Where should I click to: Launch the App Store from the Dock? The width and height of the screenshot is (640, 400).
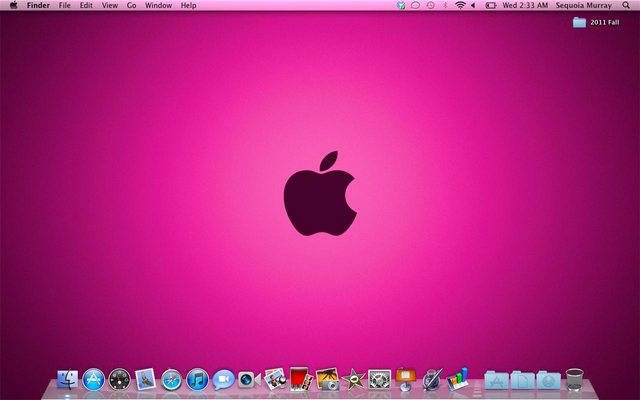tap(93, 380)
